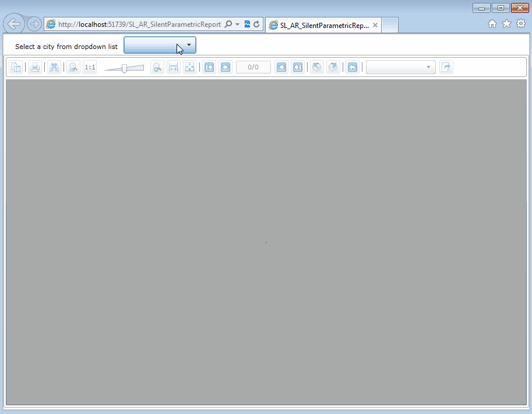Refresh the page with the reload icon
Screen dimensions: 532x414
[256, 24]
